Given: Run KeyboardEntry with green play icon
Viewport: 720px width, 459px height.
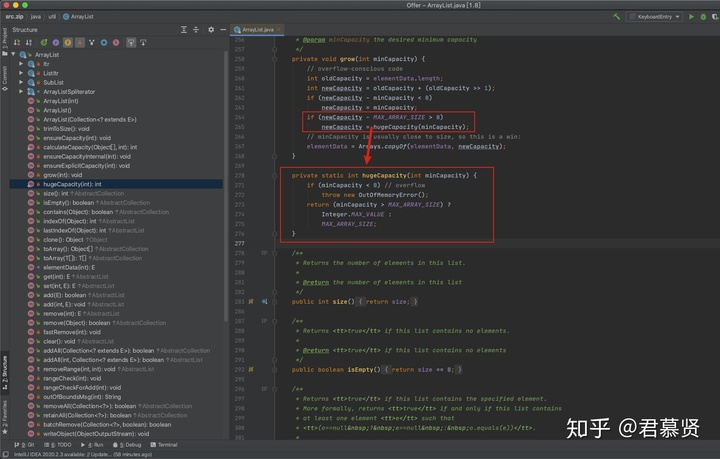Looking at the screenshot, I should point(691,17).
